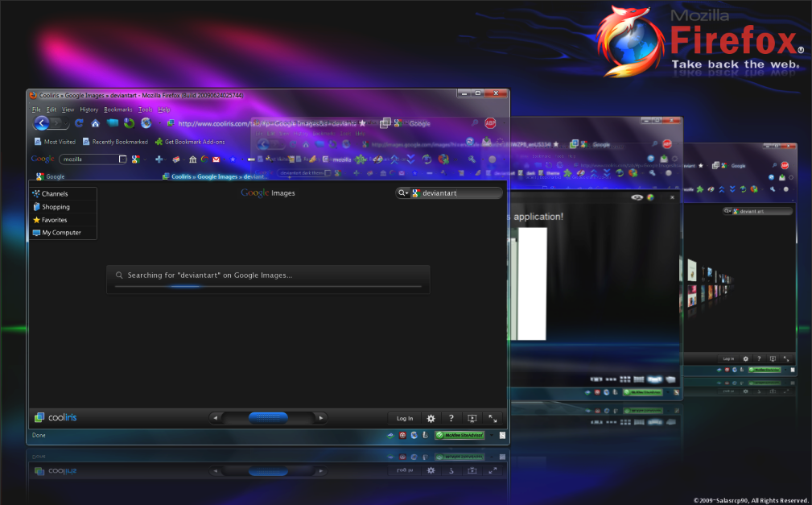This screenshot has width=812, height=505.
Task: Click the Get Bookmark Add-ons link
Action: (190, 142)
